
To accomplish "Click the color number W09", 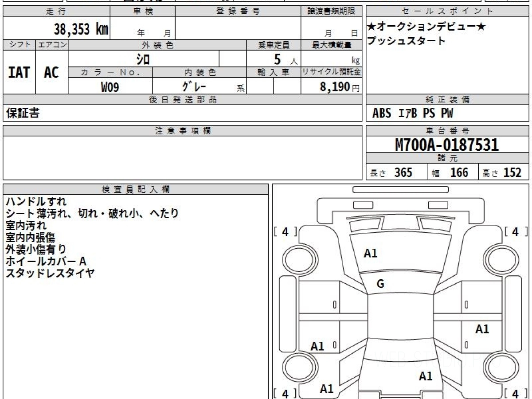I will point(110,87).
